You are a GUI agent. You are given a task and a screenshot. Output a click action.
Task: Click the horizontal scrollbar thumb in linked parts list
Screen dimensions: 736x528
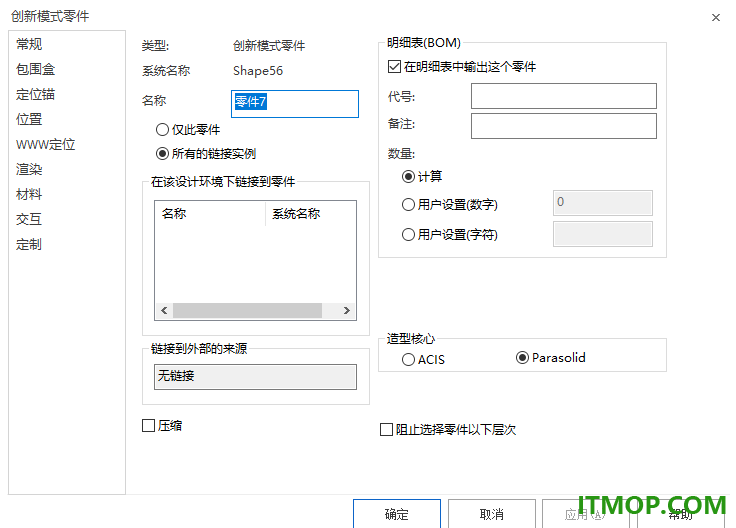[x=247, y=311]
